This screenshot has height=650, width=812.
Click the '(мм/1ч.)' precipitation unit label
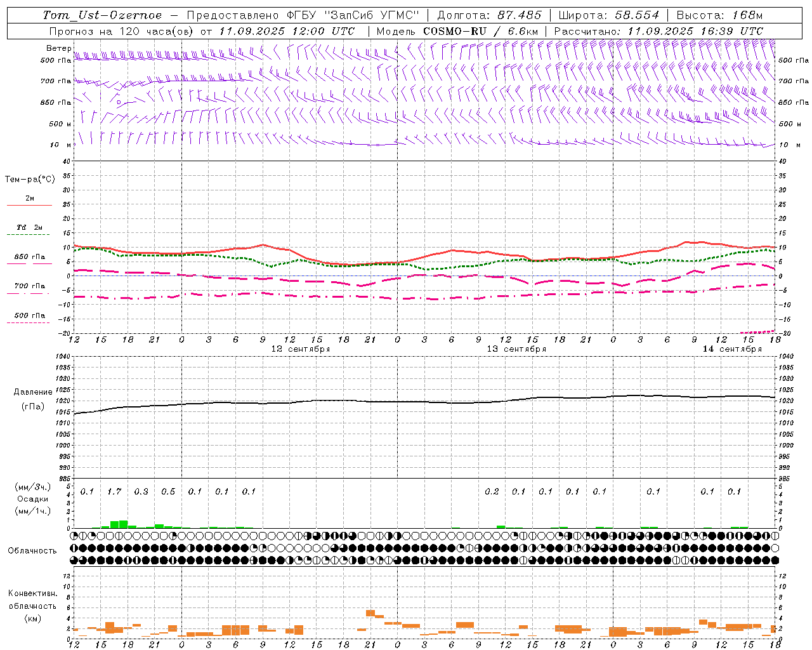[33, 512]
